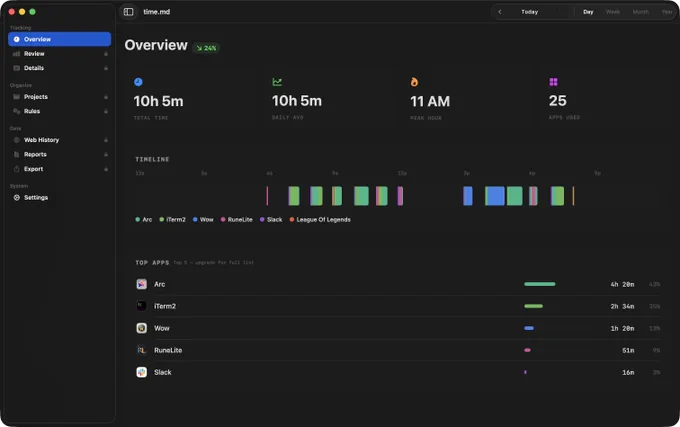Click the iTerm2 legend entry
Image resolution: width=680 pixels, height=427 pixels.
(172, 219)
